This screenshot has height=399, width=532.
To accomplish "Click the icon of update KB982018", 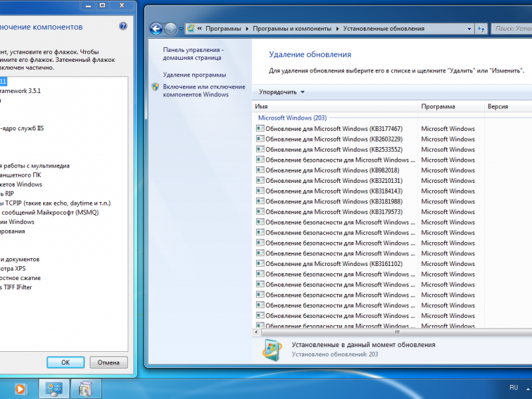I will (x=260, y=170).
